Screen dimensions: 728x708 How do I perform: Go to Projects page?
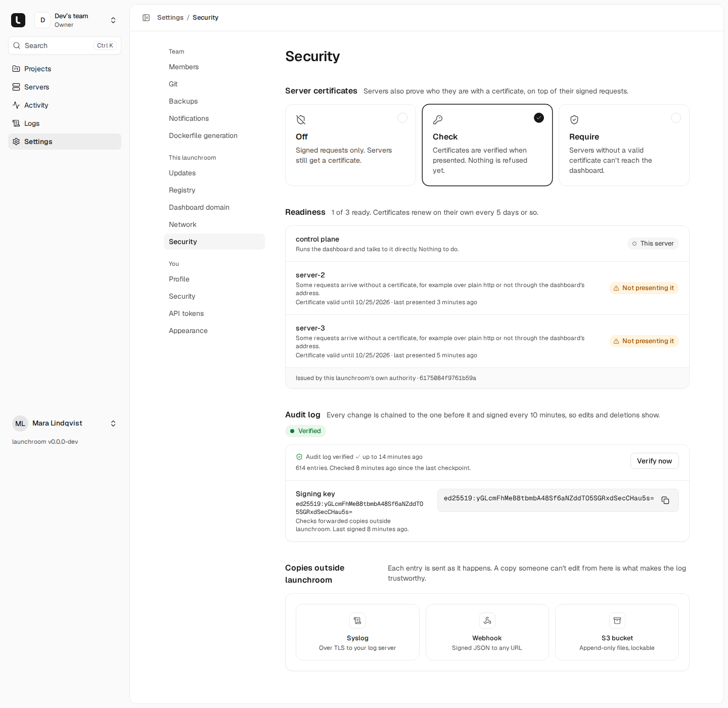coord(65,69)
